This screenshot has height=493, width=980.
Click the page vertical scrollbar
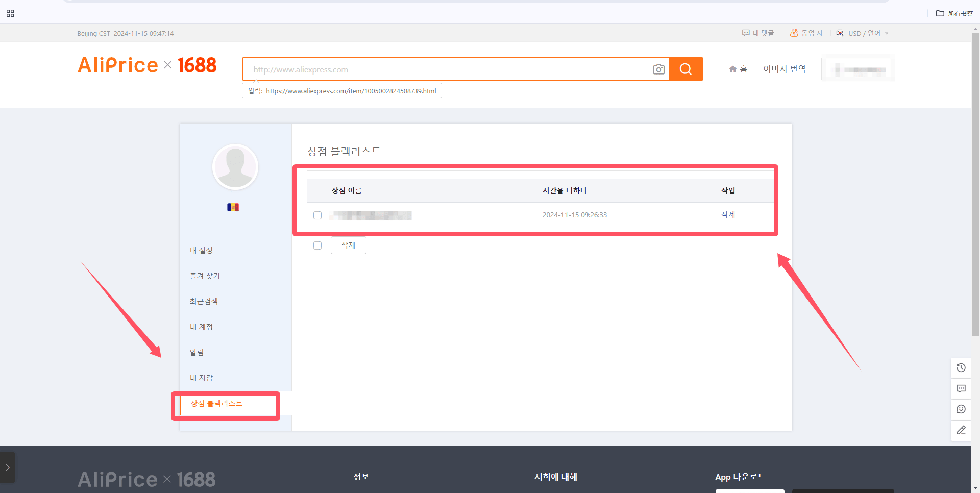tap(975, 184)
